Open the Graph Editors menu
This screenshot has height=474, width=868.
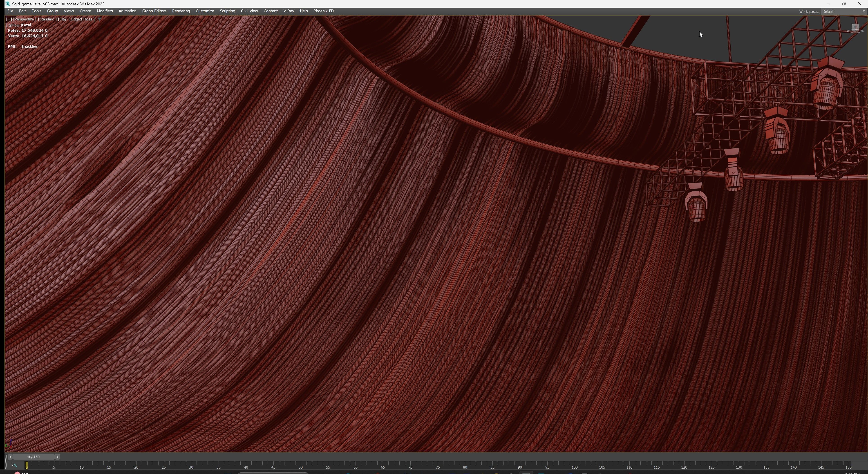154,11
